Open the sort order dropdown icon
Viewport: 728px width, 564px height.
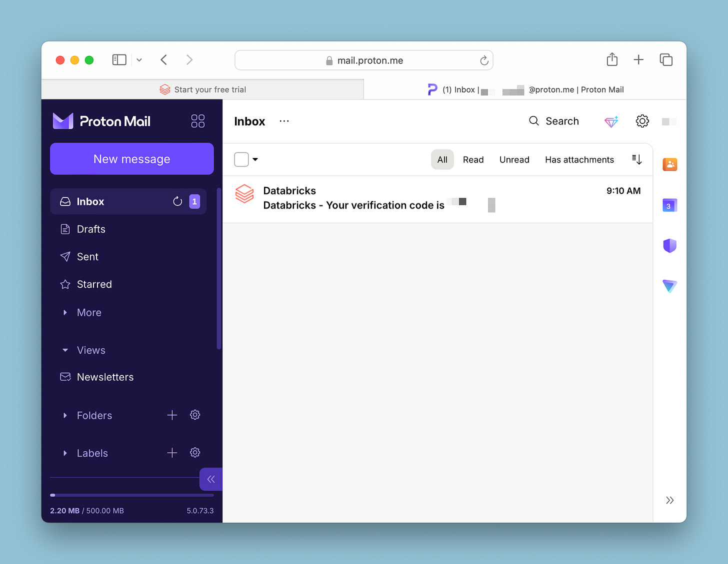pyautogui.click(x=636, y=159)
